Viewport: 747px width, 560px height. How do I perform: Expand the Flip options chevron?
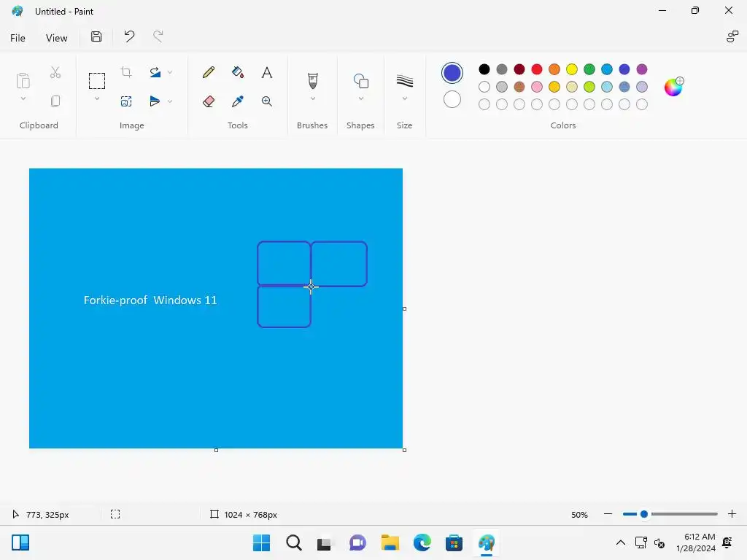170,101
